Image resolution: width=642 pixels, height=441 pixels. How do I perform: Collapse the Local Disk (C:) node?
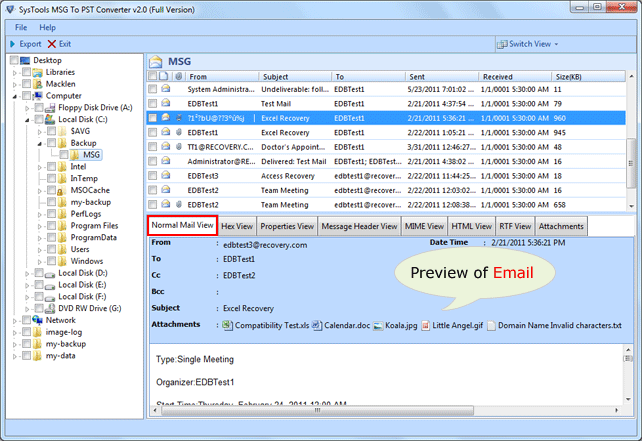point(27,120)
